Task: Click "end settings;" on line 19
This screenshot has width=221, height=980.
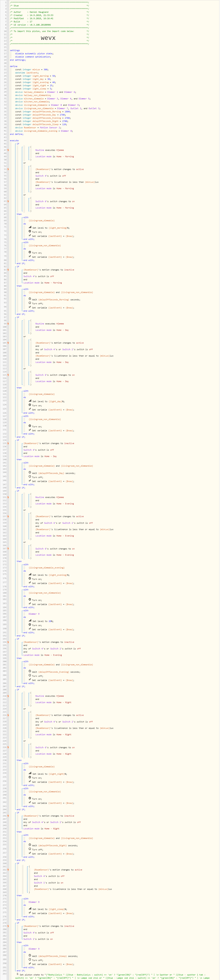Action: pyautogui.click(x=18, y=60)
